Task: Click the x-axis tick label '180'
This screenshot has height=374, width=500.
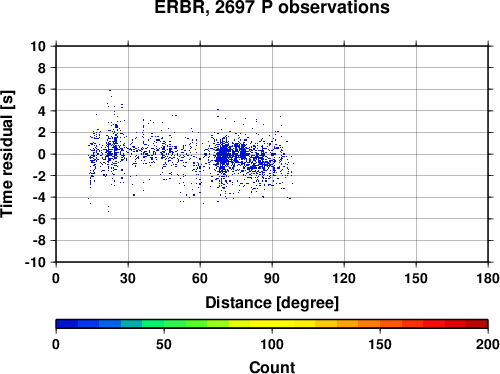Action: [488, 278]
